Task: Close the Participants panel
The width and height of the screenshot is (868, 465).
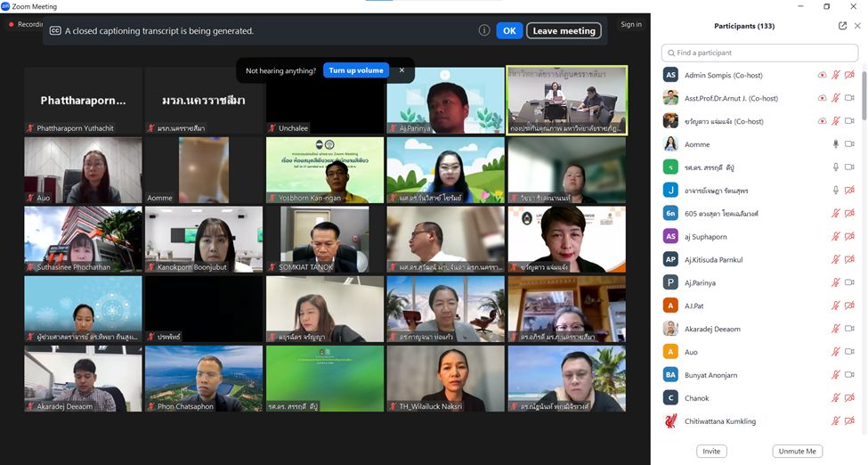Action: (x=857, y=26)
